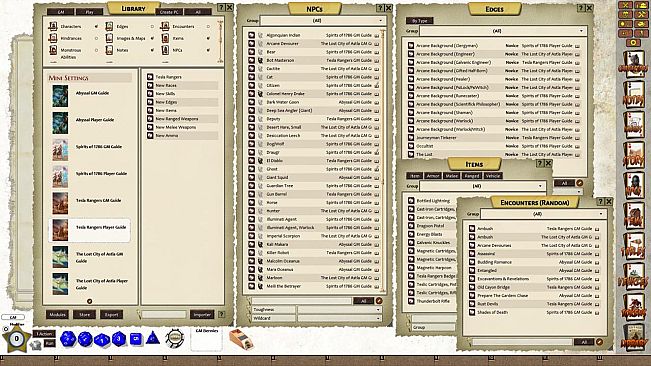Select Armor tab in Items window
Viewport: 651px width, 366px height.
[433, 176]
